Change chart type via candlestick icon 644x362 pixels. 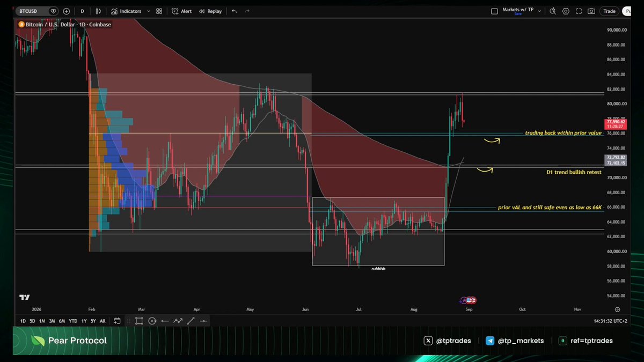[x=98, y=11]
